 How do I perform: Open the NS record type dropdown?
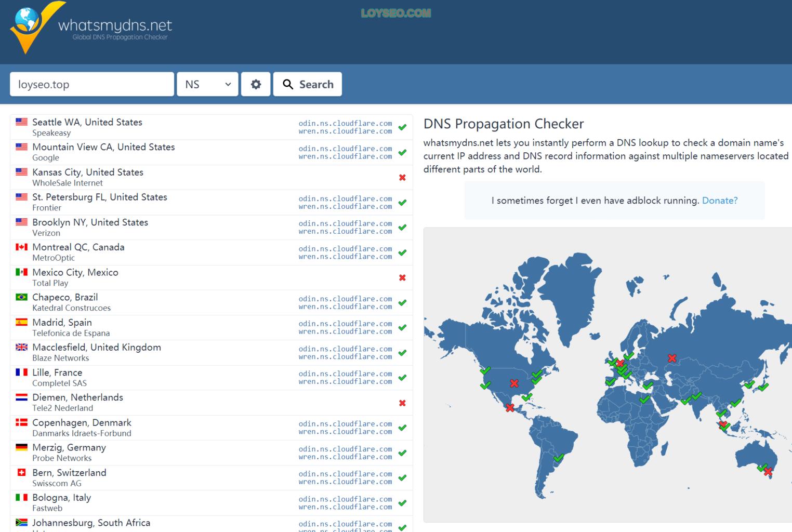click(207, 84)
